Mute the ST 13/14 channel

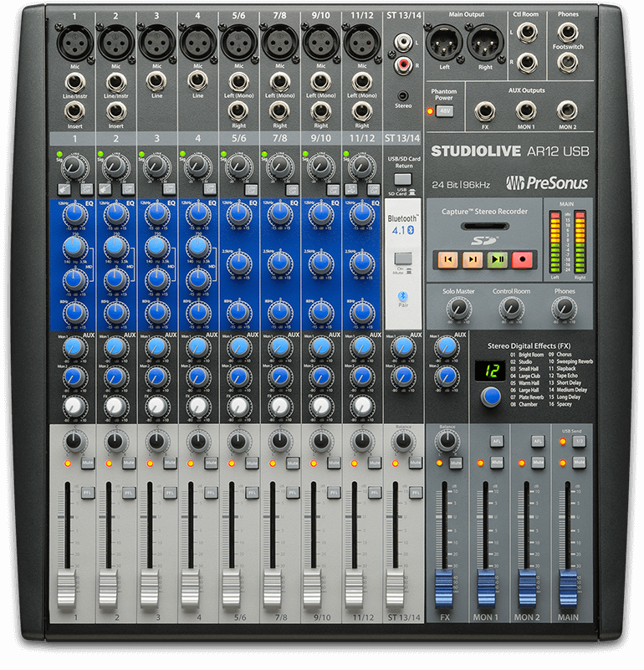[x=416, y=463]
